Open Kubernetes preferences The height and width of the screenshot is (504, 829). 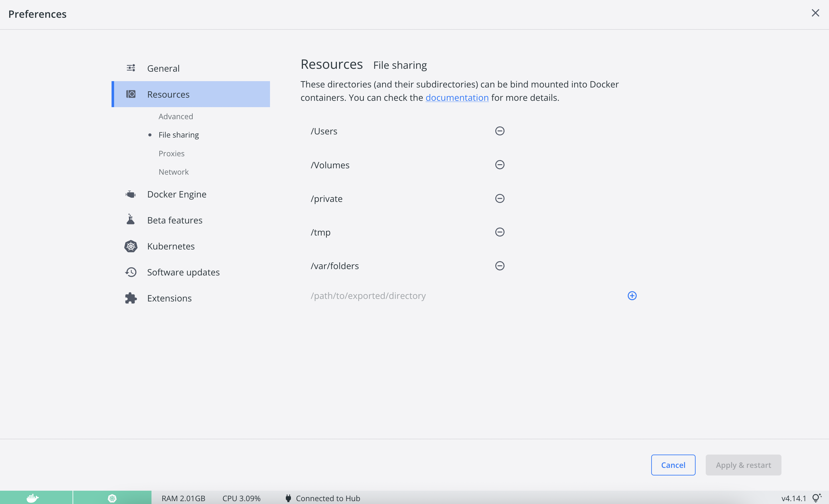(x=170, y=246)
